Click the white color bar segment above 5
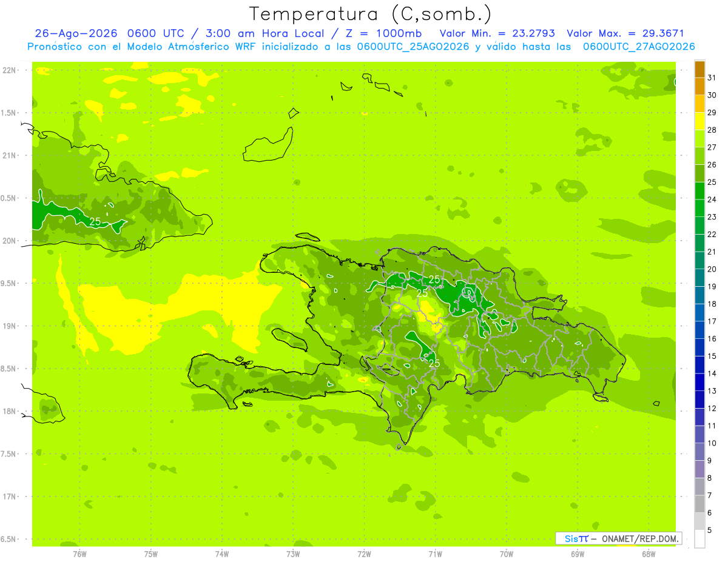Screen dimensions: 728x562 699,538
